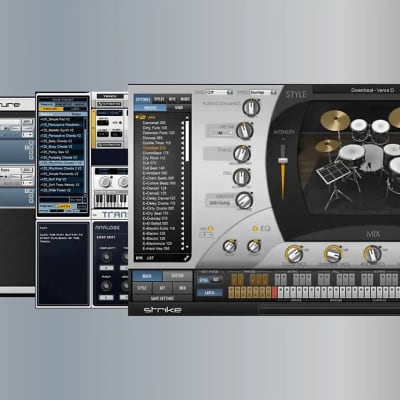The image size is (400, 400).
Task: Click the Punch knob in Transfuser's Analyse panel
Action: click(106, 286)
